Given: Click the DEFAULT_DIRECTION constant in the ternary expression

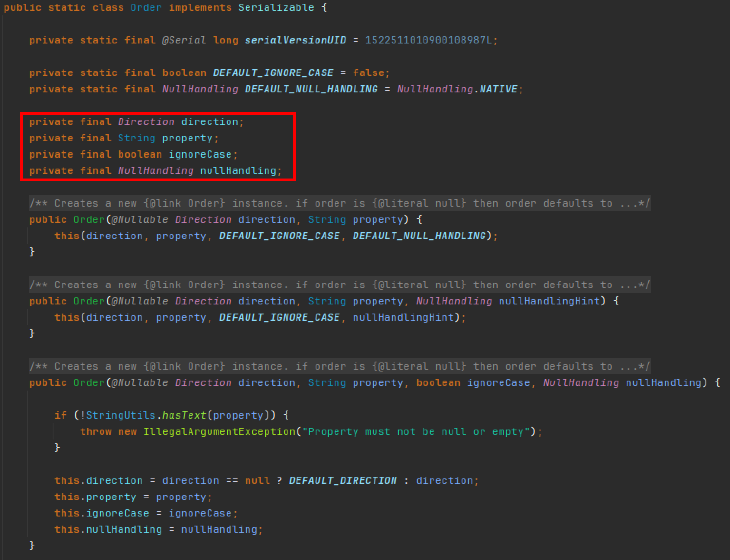Looking at the screenshot, I should (x=343, y=481).
